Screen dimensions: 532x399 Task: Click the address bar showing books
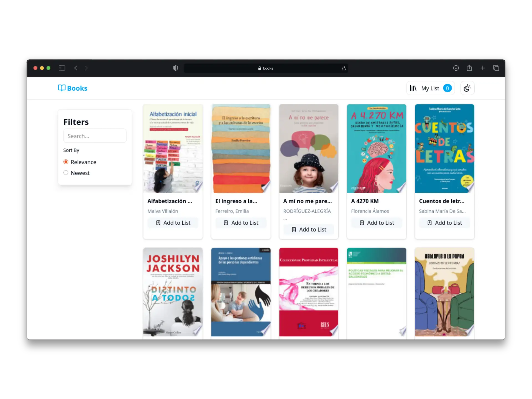tap(266, 68)
